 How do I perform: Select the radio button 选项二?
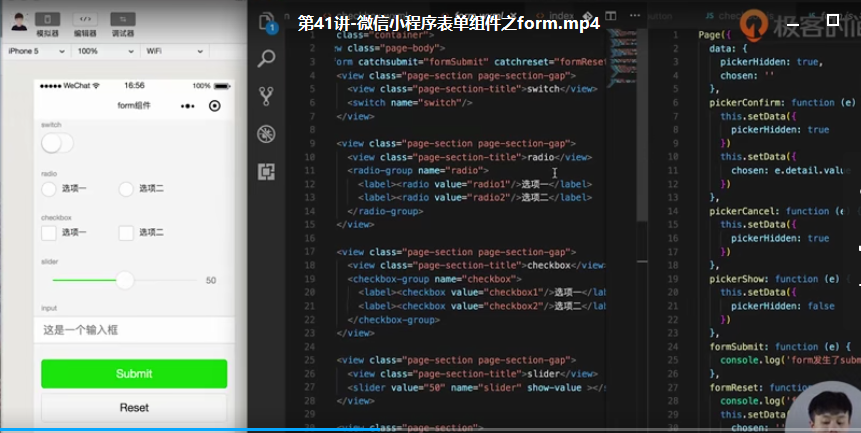pos(126,189)
